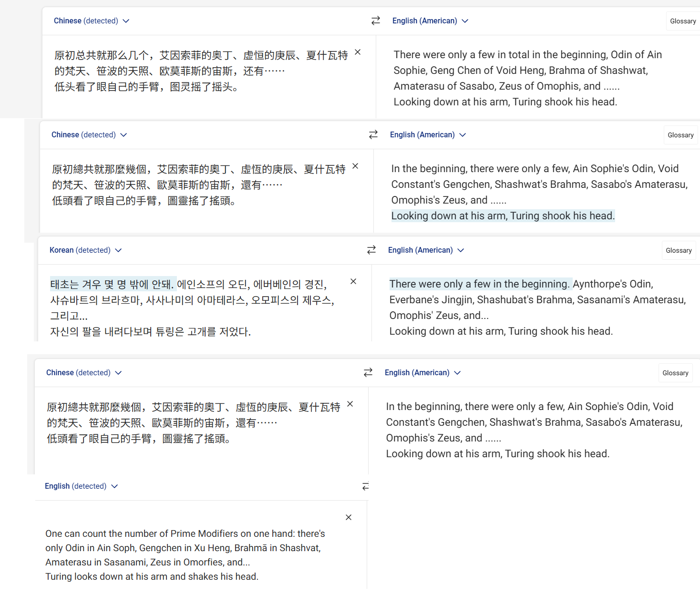
Task: Click the highlighted 'There were only a few in the beginning.'
Action: (480, 284)
